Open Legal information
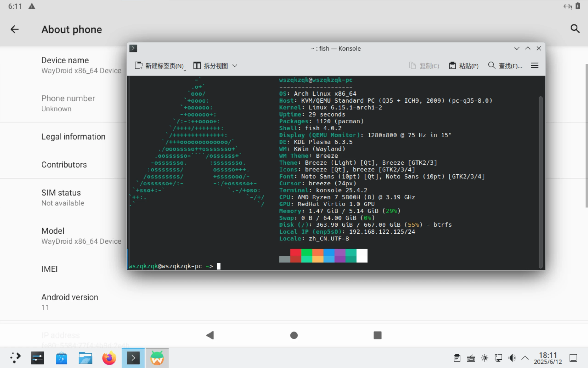The height and width of the screenshot is (368, 588). tap(73, 137)
